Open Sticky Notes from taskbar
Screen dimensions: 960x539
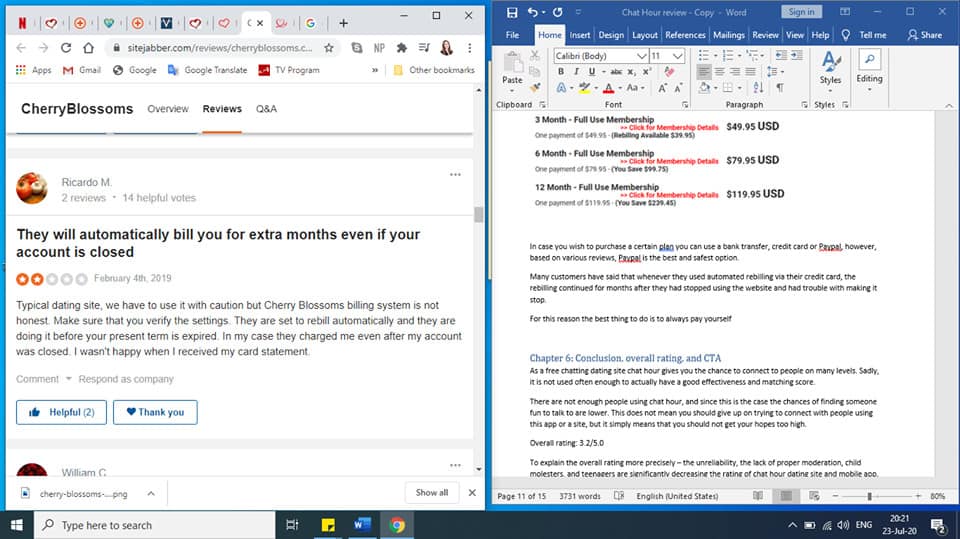[x=328, y=525]
